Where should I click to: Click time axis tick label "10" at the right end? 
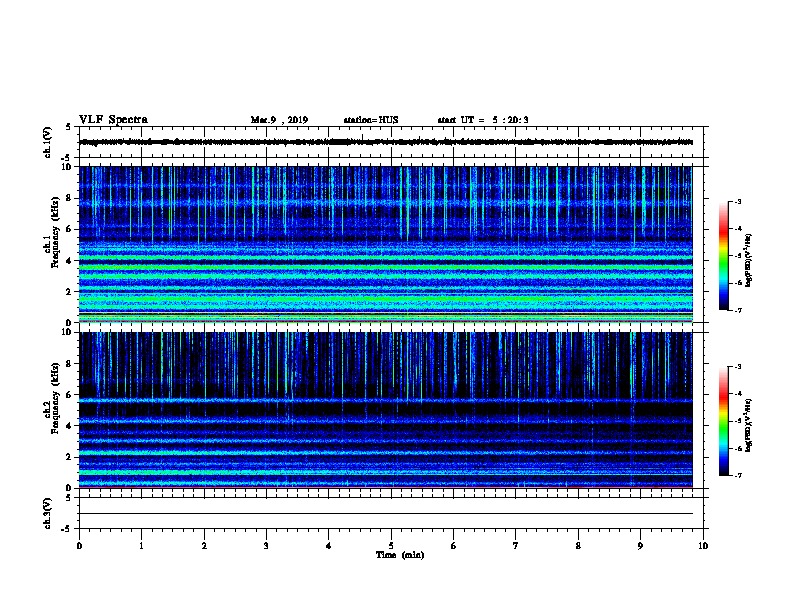tap(703, 546)
